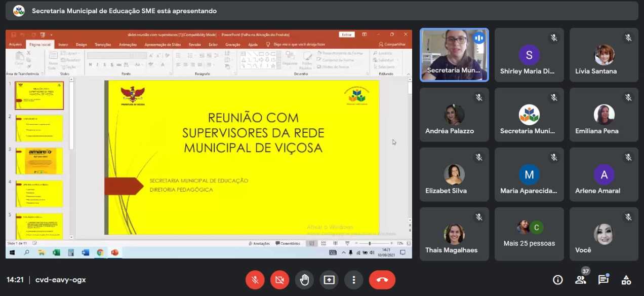Turn on your camera in Meet

279,279
